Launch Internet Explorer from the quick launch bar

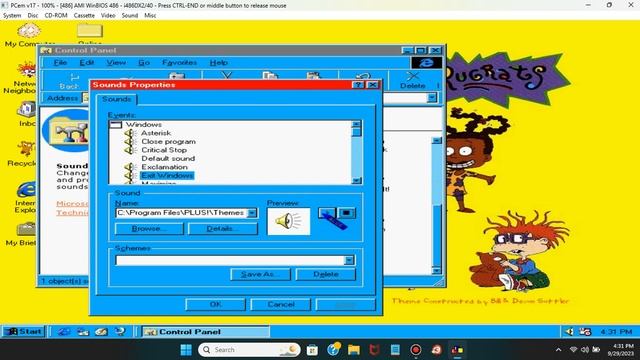64,331
